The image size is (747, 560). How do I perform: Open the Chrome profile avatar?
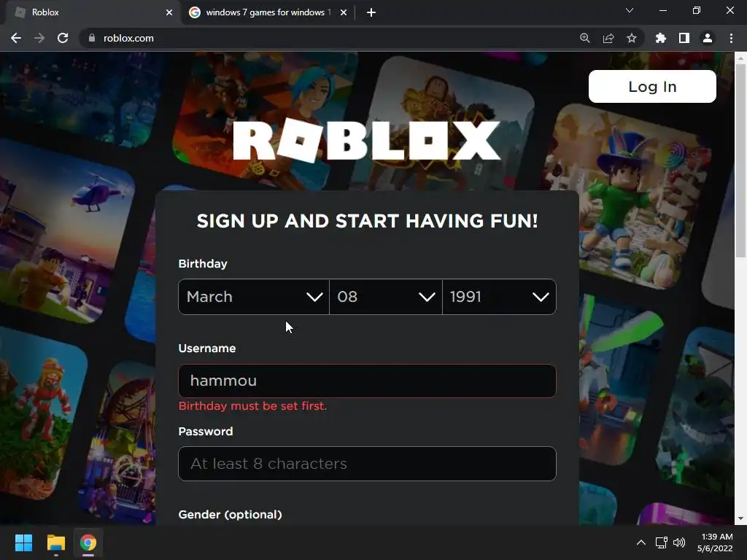click(x=708, y=38)
